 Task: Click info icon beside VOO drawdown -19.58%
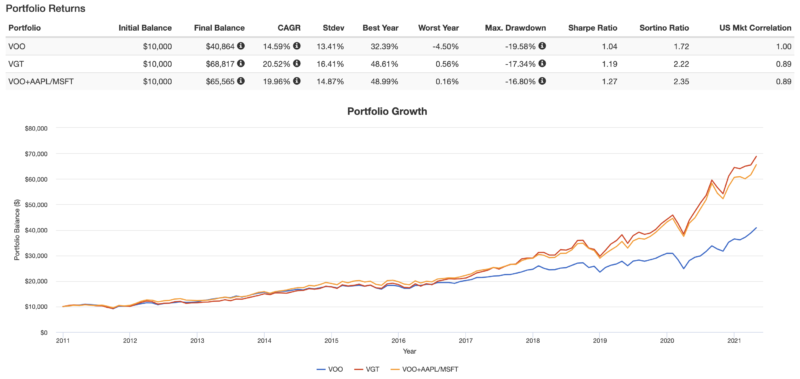[542, 46]
